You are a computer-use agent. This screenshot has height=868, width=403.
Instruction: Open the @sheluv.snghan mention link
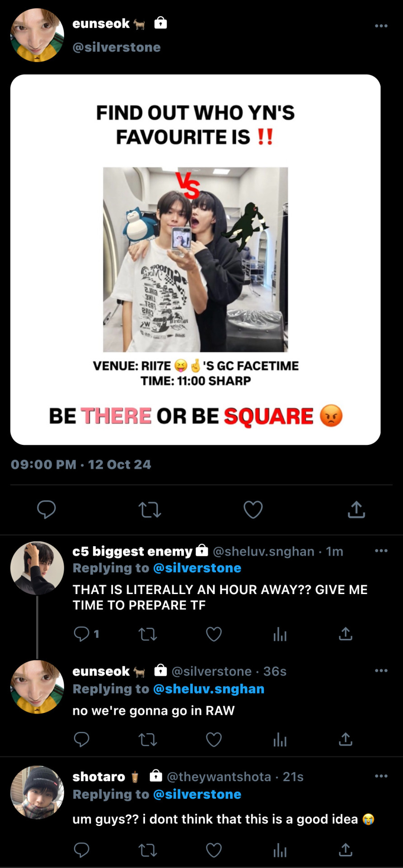(x=209, y=689)
